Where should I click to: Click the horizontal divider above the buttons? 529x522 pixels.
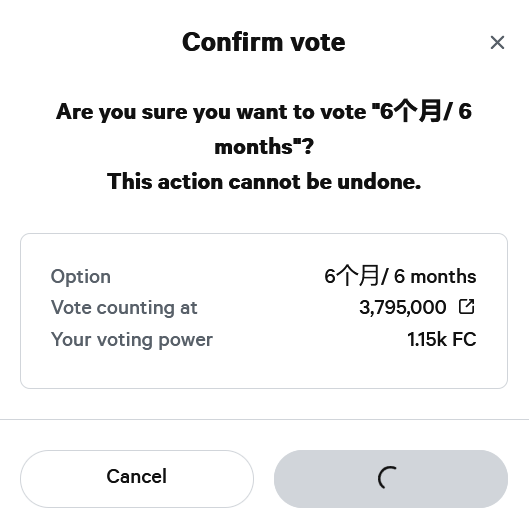(x=264, y=419)
